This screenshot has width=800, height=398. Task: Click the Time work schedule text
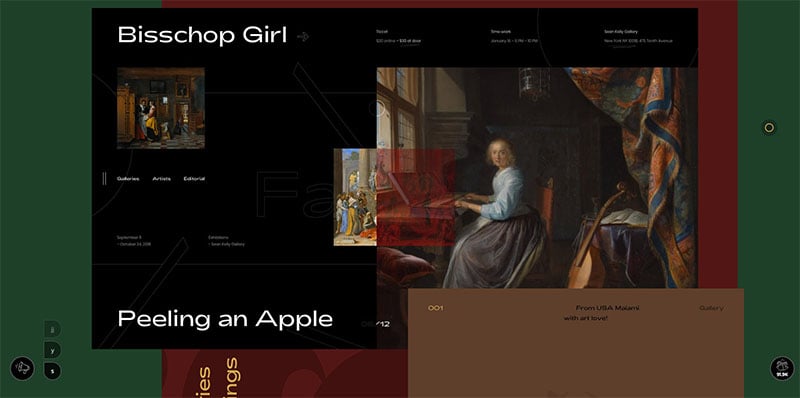coord(514,36)
